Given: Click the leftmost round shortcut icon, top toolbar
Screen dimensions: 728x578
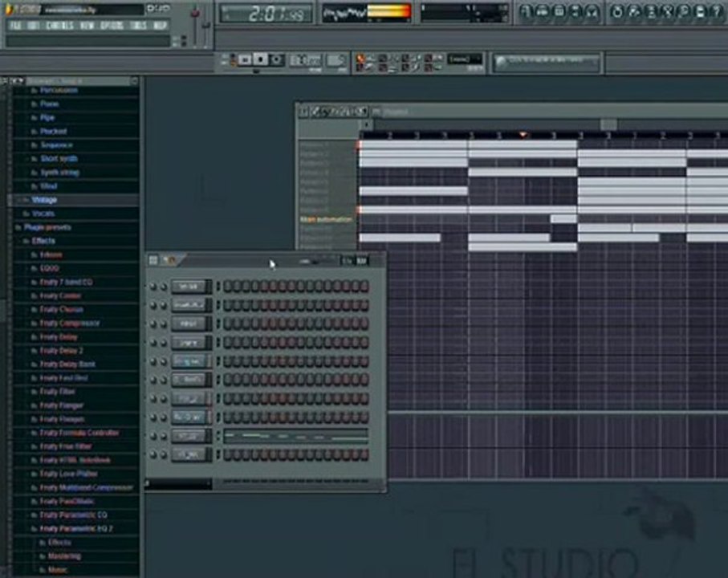Looking at the screenshot, I should tap(525, 12).
